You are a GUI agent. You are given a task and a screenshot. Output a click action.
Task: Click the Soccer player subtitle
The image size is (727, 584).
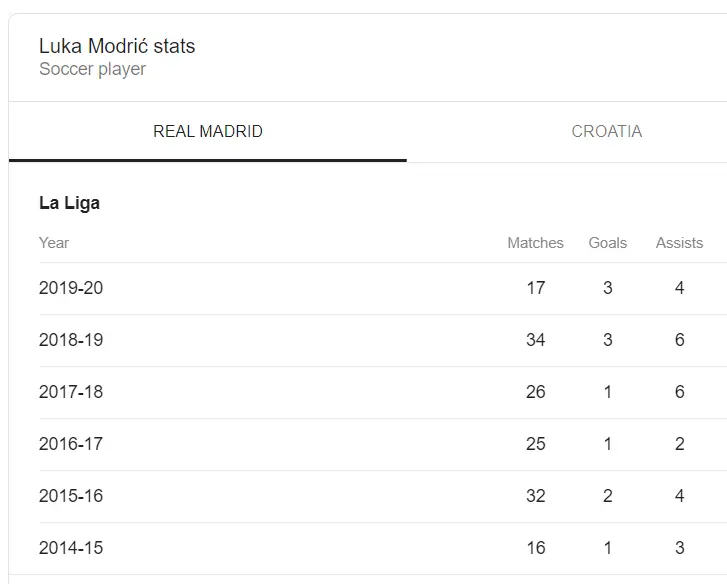(92, 69)
